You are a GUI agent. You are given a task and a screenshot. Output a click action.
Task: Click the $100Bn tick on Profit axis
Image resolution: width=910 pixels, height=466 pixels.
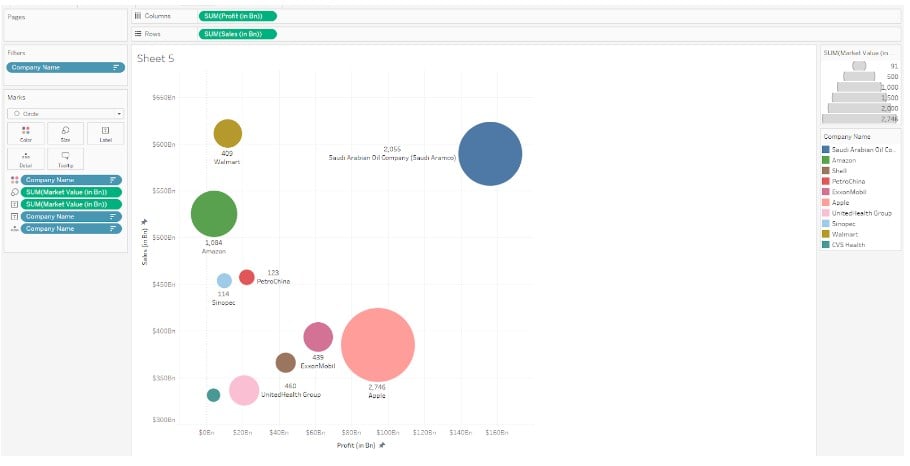[388, 433]
